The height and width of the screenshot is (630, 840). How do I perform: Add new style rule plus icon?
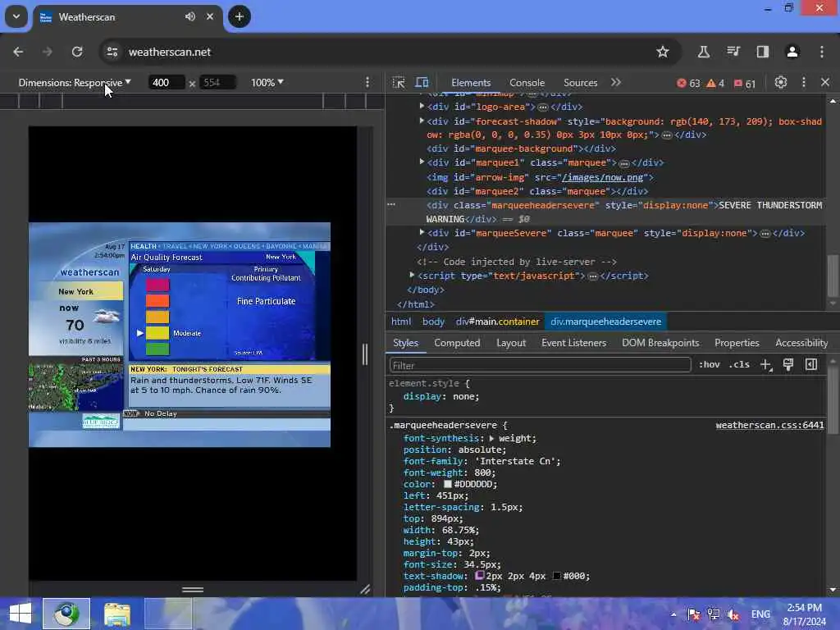pos(766,365)
